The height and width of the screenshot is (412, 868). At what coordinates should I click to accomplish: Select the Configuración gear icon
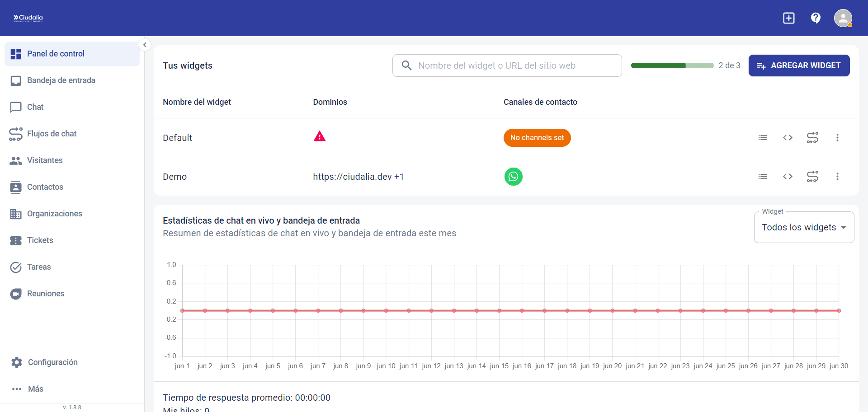[x=16, y=362]
